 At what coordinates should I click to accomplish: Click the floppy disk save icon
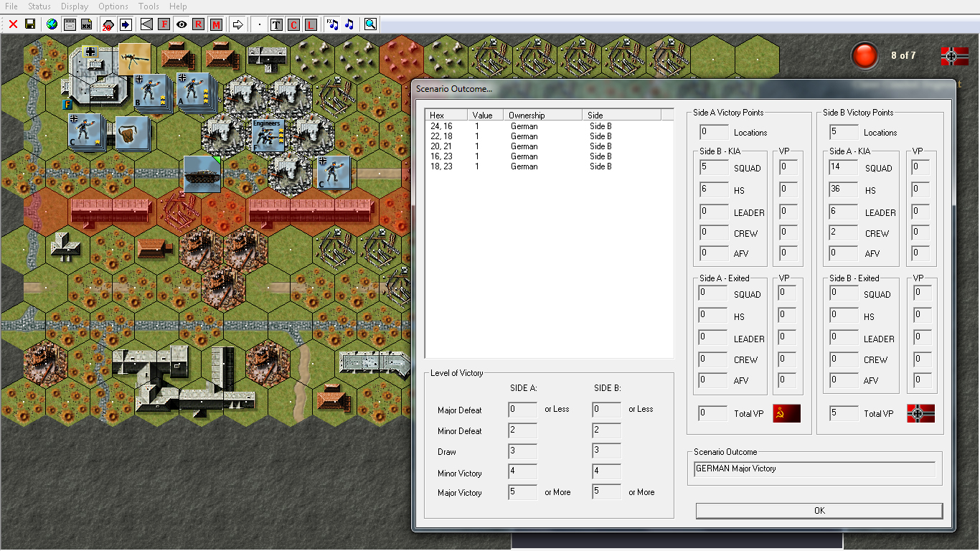[30, 24]
